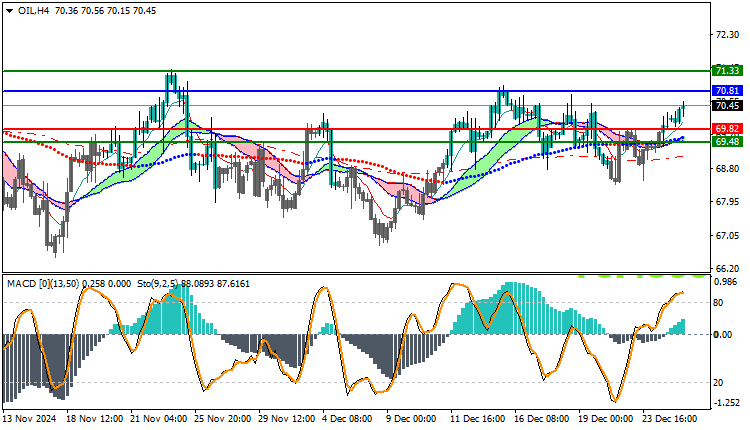Click the current price label 70.45

[727, 106]
